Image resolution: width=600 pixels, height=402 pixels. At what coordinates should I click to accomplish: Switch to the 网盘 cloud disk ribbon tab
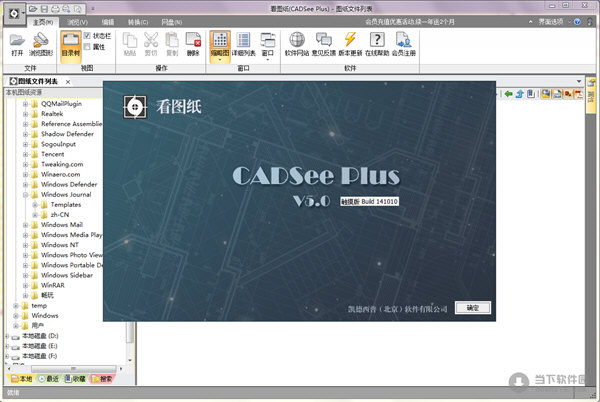click(171, 22)
